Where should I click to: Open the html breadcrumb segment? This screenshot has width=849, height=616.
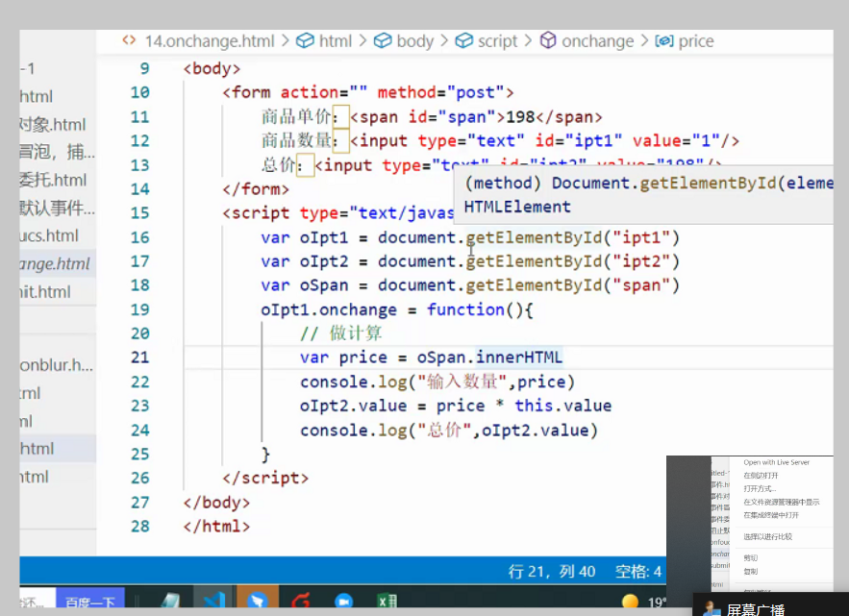coord(336,41)
